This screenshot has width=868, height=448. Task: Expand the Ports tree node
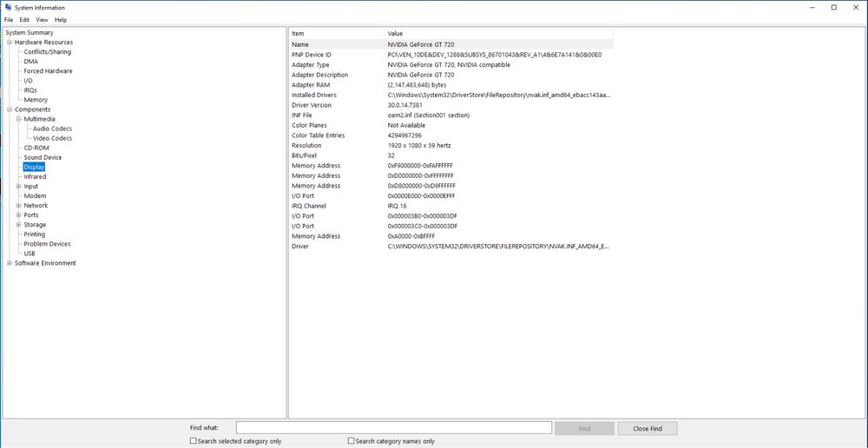click(18, 215)
